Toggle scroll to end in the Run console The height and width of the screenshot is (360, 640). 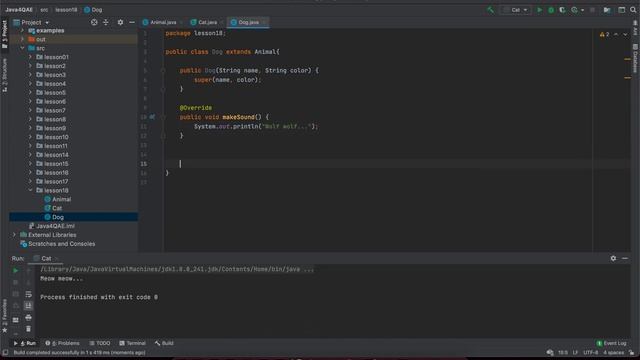(28, 305)
